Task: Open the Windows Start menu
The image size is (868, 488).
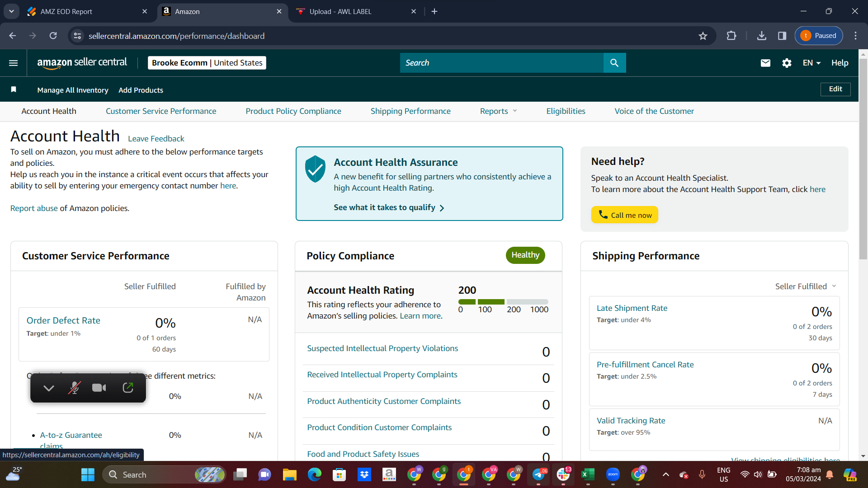Action: (88, 474)
